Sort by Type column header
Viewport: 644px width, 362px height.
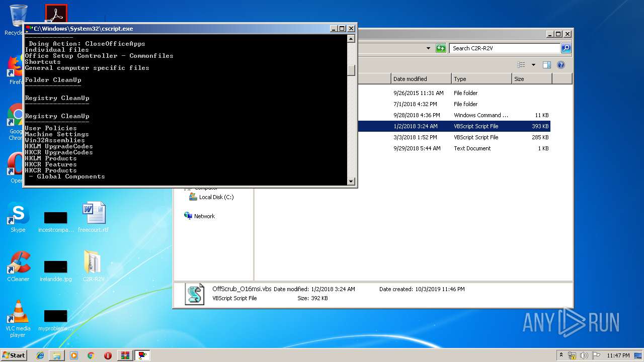tap(481, 79)
